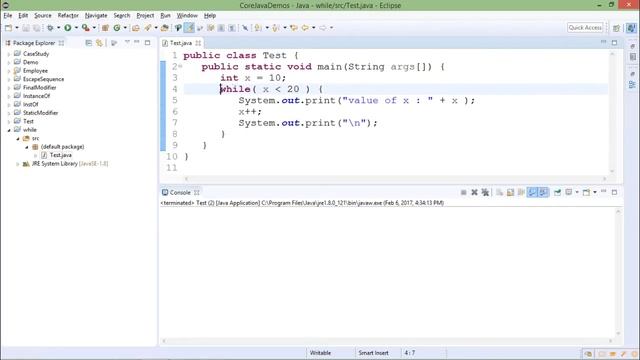Click the Run Last Tool icon with red toolbox
The height and width of the screenshot is (360, 640).
coord(85,28)
